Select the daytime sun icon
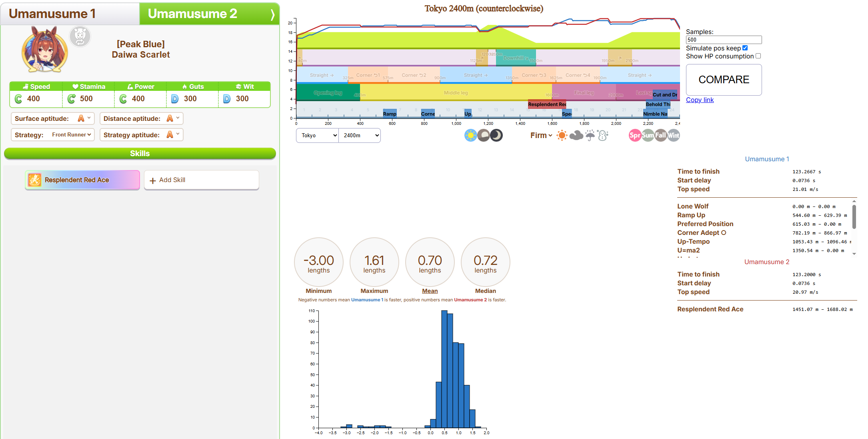The height and width of the screenshot is (439, 868). (x=471, y=135)
